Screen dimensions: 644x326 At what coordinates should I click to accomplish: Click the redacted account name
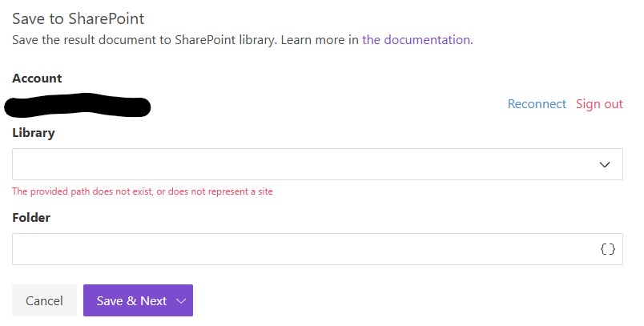pyautogui.click(x=78, y=105)
